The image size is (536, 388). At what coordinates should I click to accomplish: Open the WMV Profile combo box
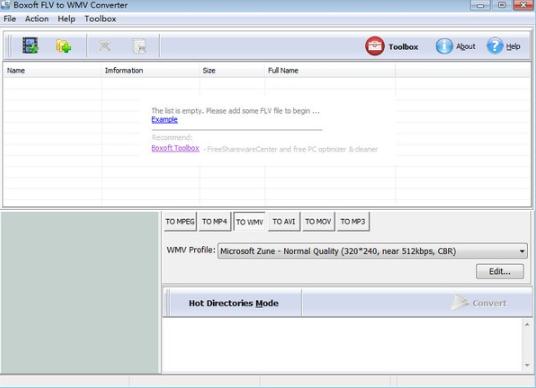click(x=372, y=251)
